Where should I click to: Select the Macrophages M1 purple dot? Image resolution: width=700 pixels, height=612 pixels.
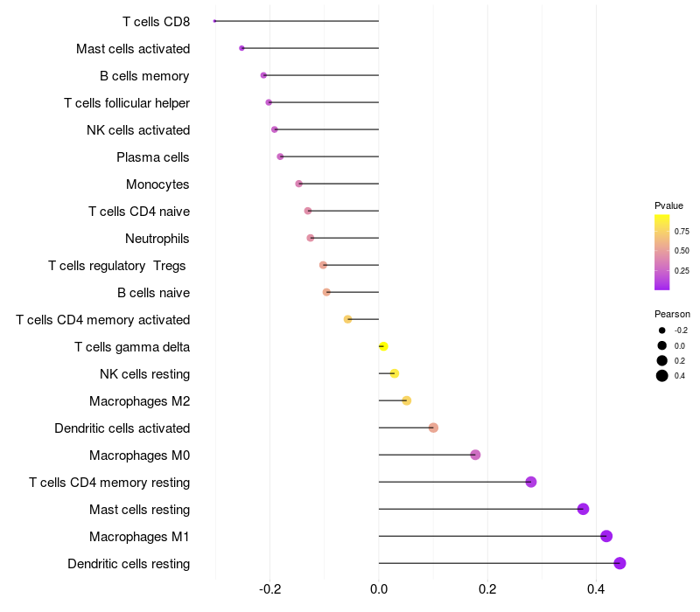pyautogui.click(x=606, y=536)
